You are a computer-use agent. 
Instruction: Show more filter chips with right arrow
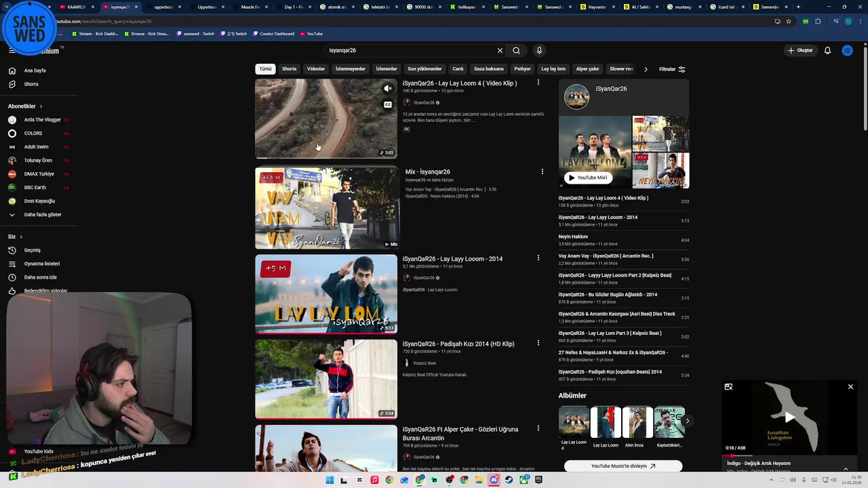[x=646, y=69]
